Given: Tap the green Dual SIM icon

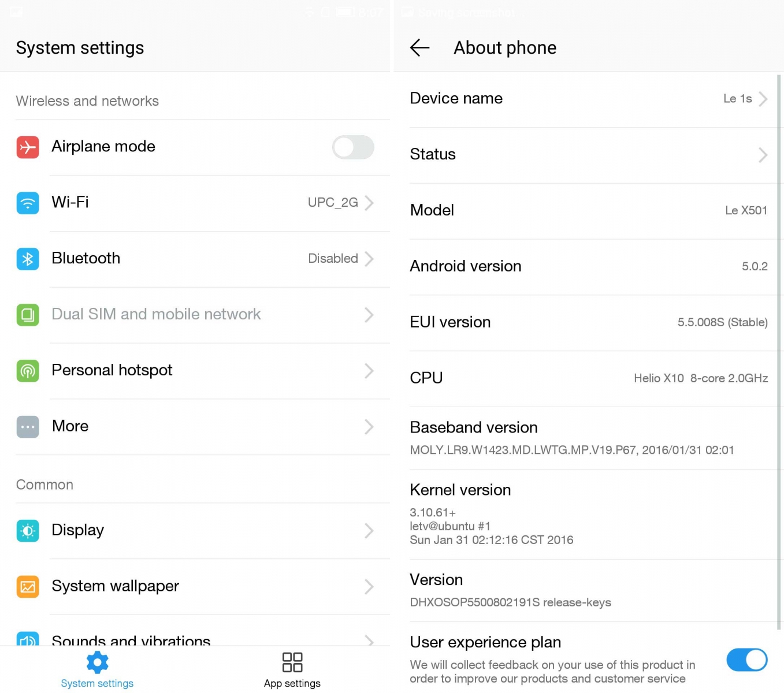Looking at the screenshot, I should click(28, 315).
